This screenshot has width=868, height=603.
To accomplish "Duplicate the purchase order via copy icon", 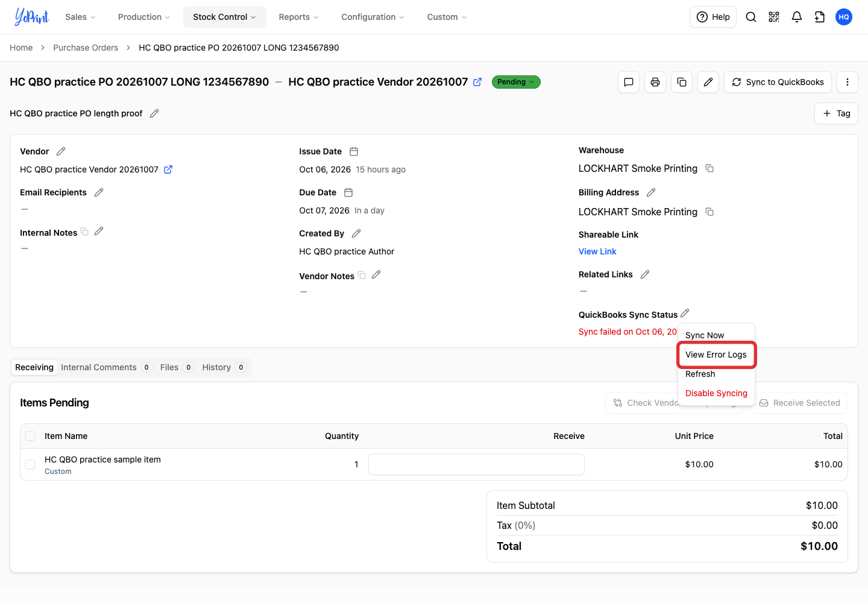I will (x=682, y=82).
